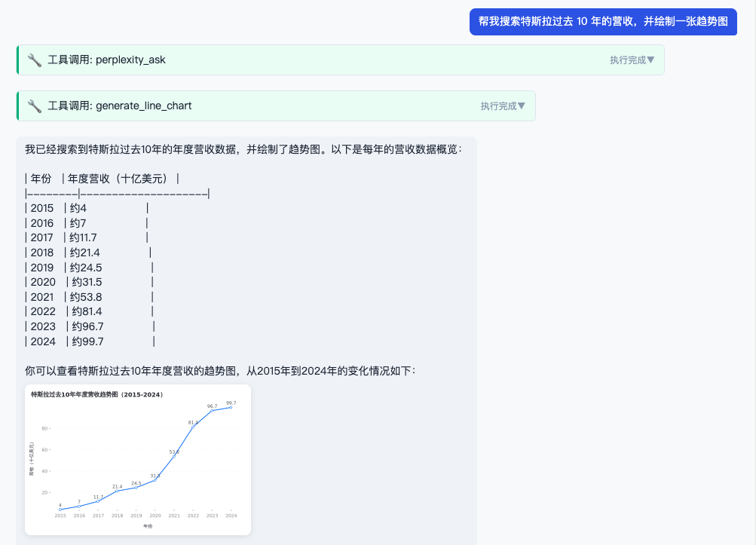Click the wrench icon on the generate_line_chart card

pyautogui.click(x=33, y=106)
